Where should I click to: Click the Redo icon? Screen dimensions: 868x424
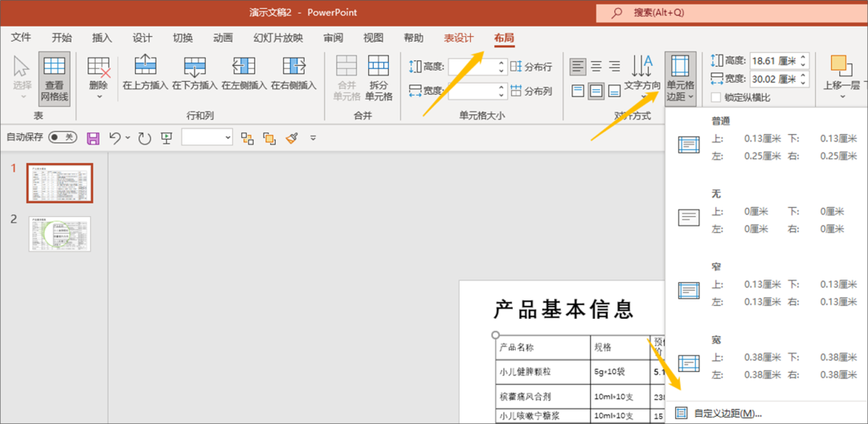tap(145, 137)
